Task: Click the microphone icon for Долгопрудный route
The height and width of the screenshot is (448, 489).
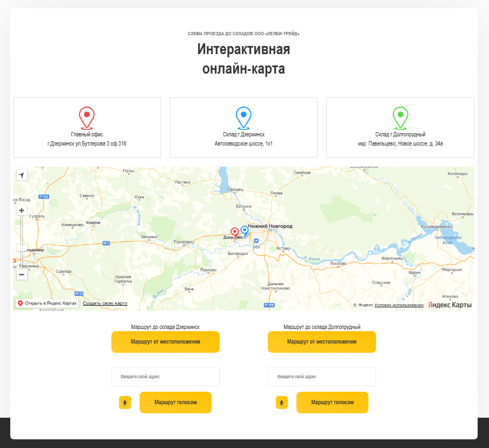Action: coord(282,403)
